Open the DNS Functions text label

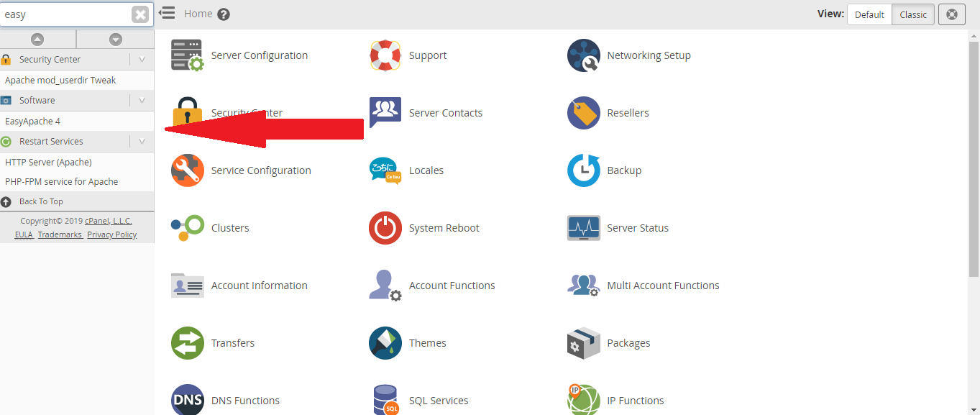point(245,401)
